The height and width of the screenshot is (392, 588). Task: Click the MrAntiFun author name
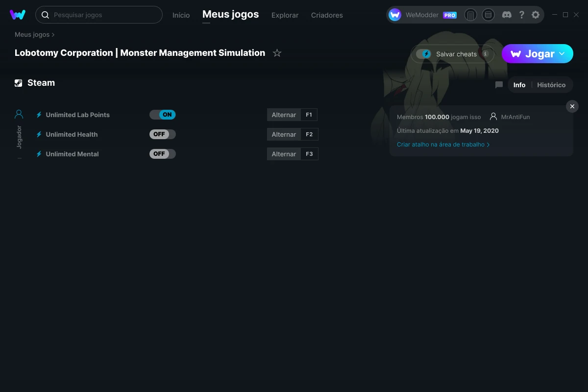[515, 117]
